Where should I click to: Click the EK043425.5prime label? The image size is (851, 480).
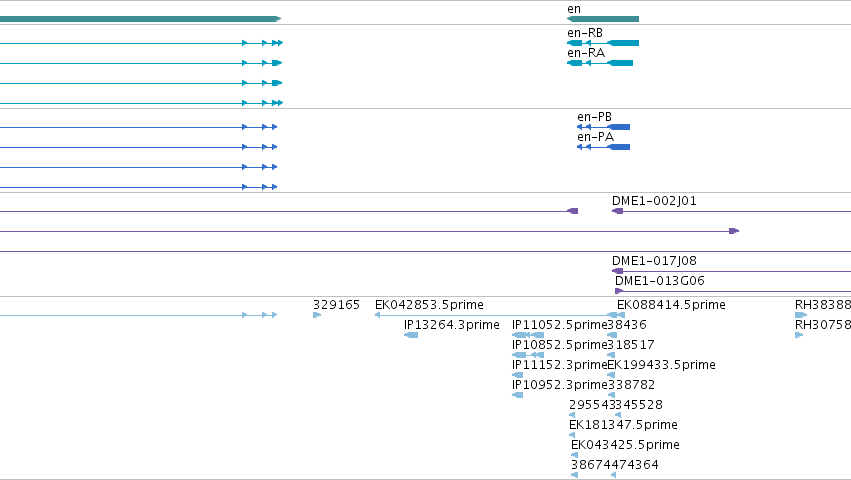tap(625, 445)
